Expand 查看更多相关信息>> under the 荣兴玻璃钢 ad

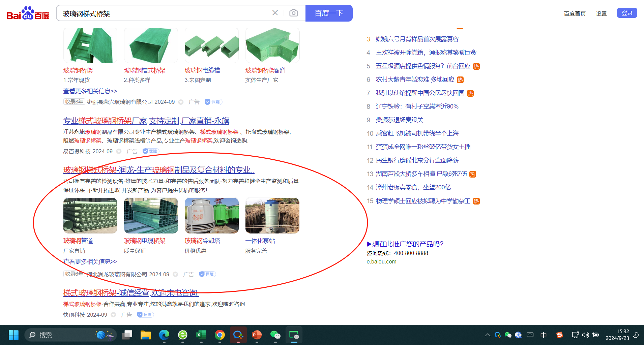click(x=90, y=91)
